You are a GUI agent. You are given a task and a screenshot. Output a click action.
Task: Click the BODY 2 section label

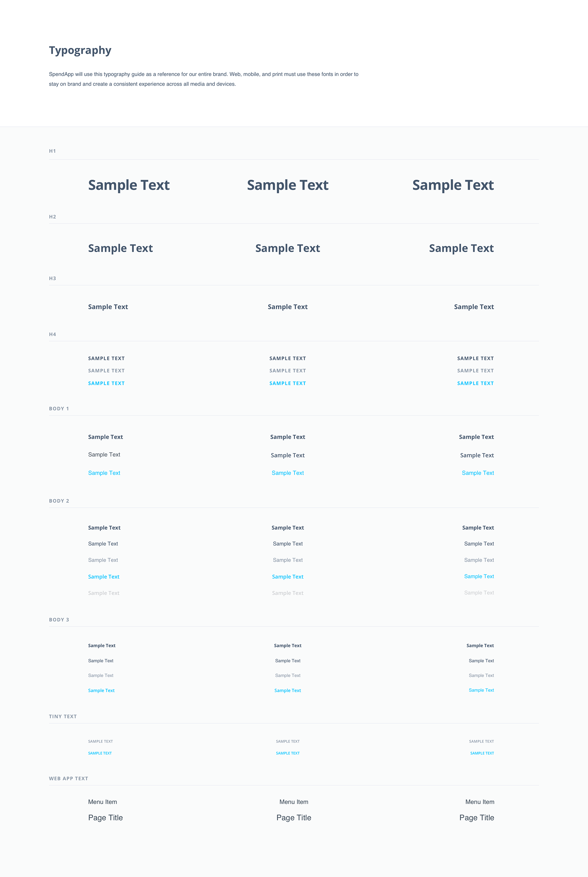pyautogui.click(x=59, y=501)
